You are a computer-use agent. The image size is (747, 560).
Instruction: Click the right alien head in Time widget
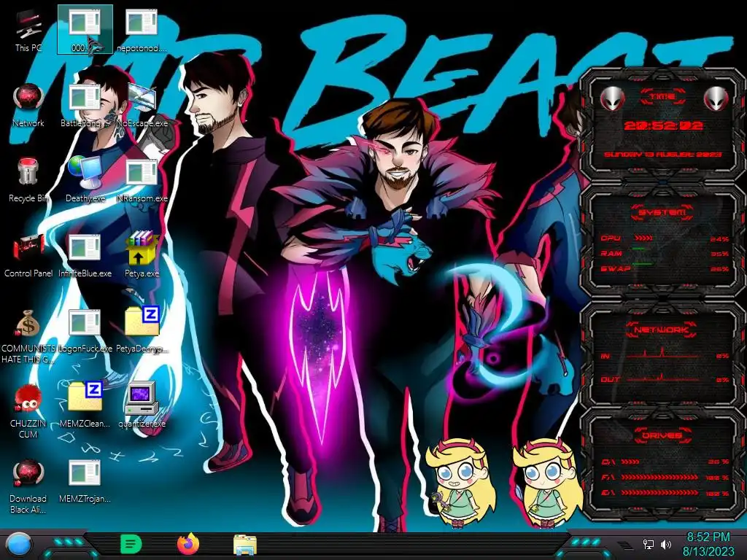(716, 99)
